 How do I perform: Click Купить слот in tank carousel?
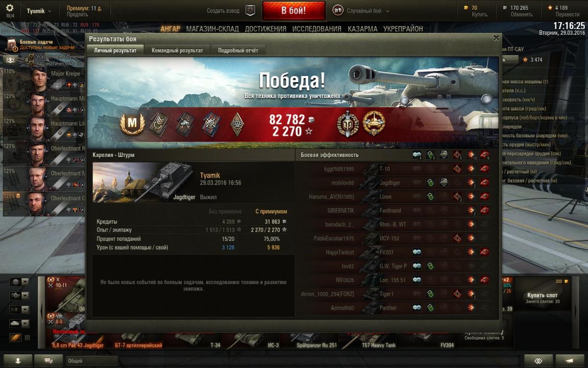(542, 295)
